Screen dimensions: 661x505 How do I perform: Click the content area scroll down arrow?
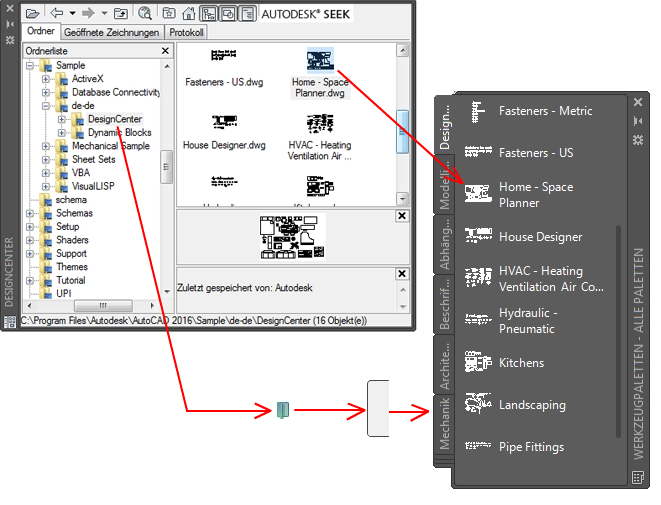403,199
